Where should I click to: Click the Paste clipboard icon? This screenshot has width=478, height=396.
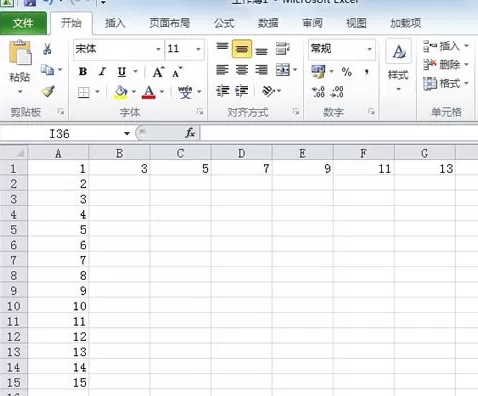click(x=20, y=52)
